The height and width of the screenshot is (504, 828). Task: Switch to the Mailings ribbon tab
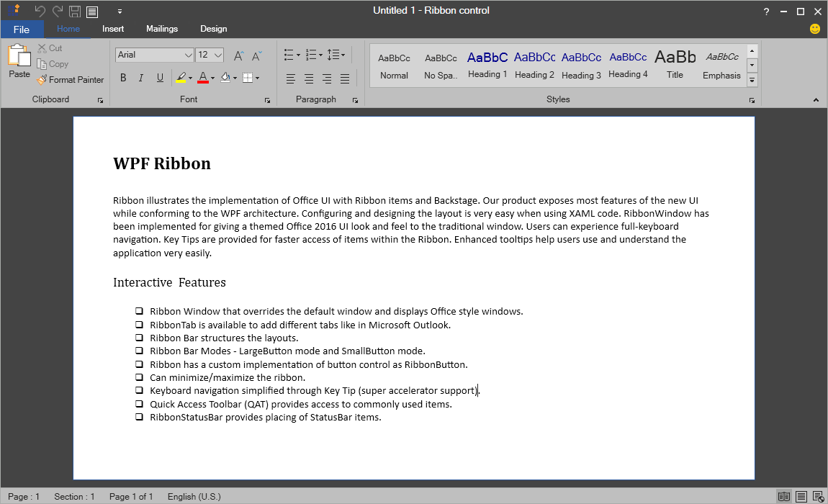(x=161, y=29)
